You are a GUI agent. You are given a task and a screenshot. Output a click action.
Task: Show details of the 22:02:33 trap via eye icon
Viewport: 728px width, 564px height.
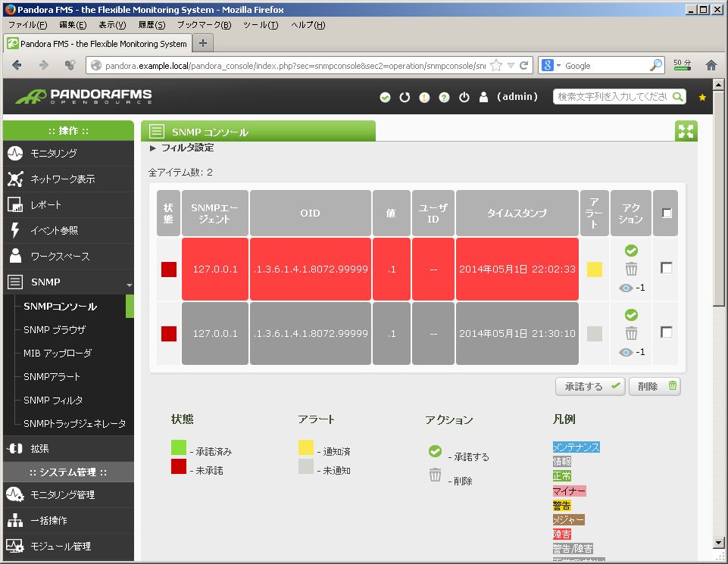click(x=626, y=288)
